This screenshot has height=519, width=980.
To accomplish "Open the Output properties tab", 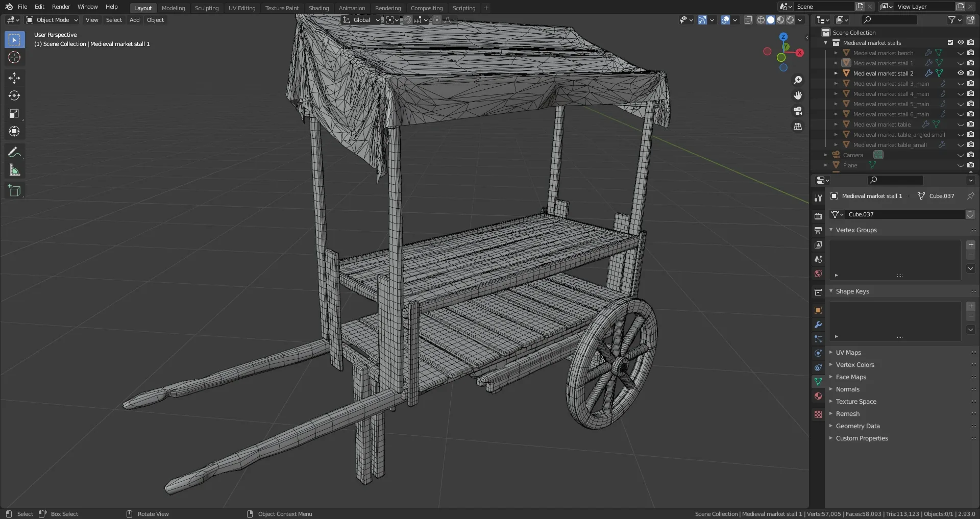I will 818,231.
